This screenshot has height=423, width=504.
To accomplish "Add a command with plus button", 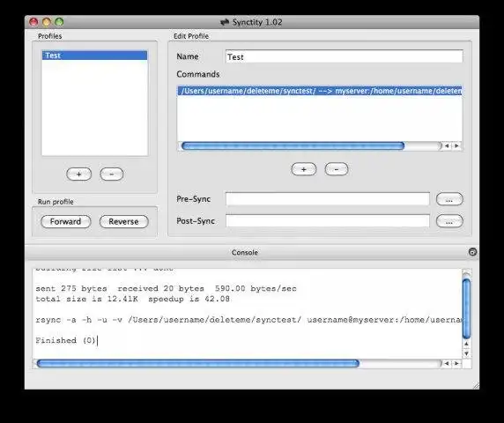I will coord(304,169).
